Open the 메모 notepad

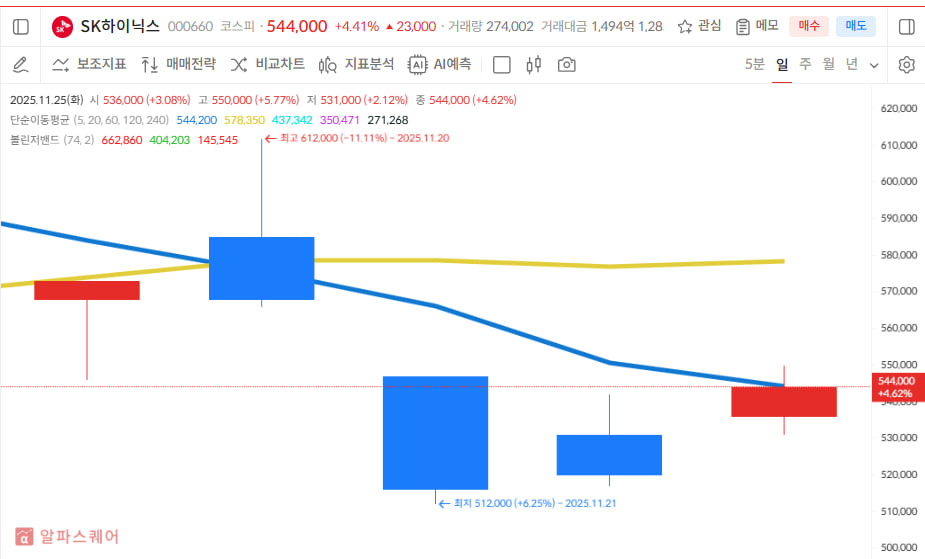pos(757,26)
